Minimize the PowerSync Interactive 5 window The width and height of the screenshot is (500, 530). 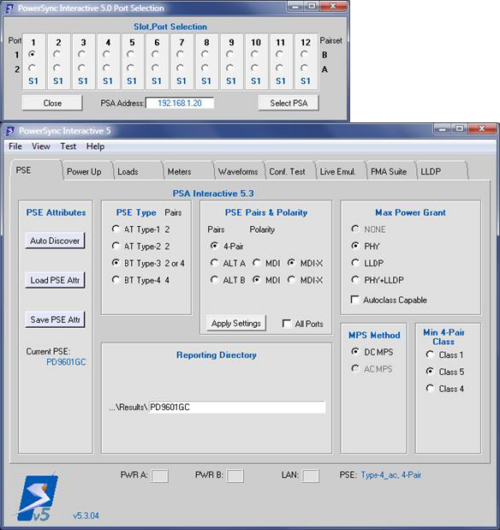tap(442, 129)
